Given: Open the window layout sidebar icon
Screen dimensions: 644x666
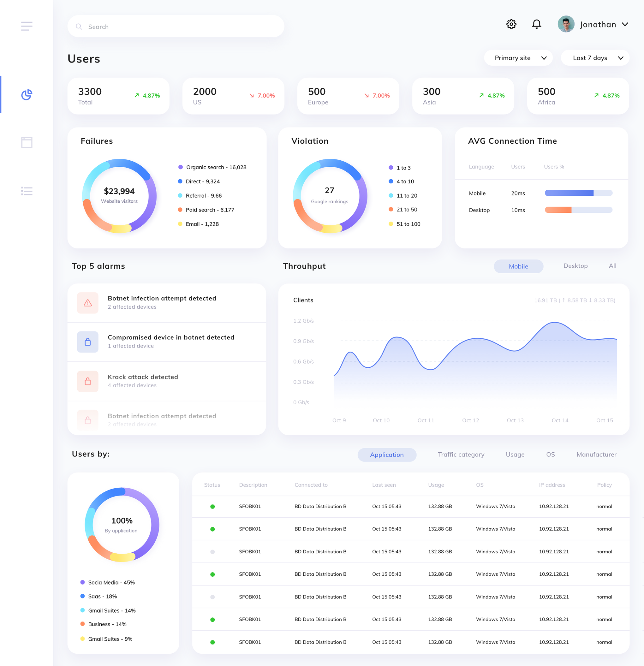Looking at the screenshot, I should click(27, 143).
